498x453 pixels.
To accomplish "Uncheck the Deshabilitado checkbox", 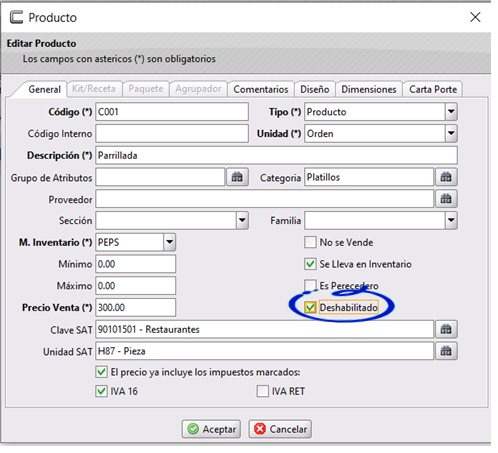I will tap(310, 307).
